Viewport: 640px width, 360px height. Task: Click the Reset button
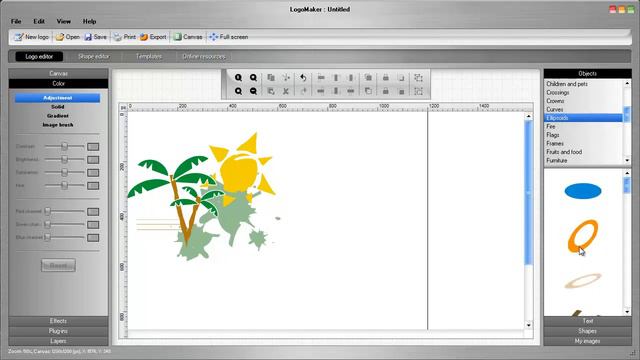coord(58,265)
